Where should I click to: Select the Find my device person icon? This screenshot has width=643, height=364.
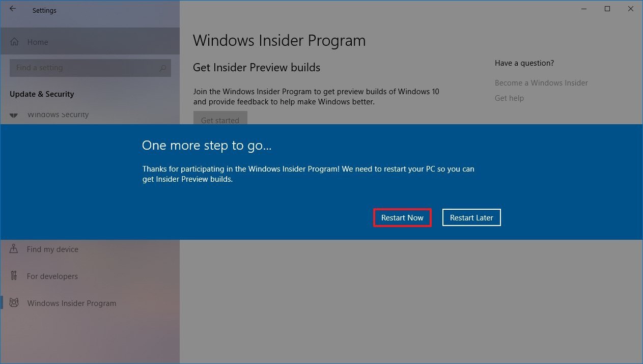(x=14, y=249)
